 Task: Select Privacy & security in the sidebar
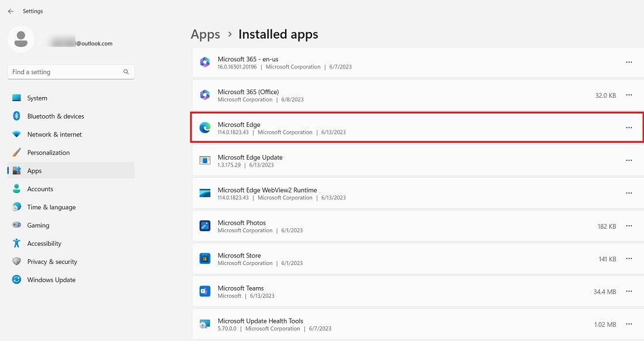[52, 261]
